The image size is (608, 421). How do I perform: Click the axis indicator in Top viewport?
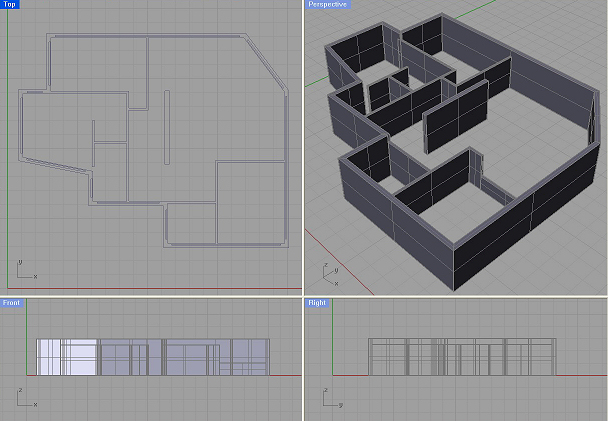pyautogui.click(x=26, y=269)
